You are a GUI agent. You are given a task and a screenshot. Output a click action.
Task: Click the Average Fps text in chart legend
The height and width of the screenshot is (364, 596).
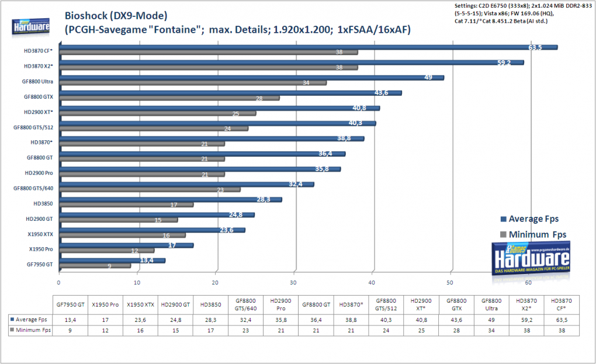pyautogui.click(x=533, y=219)
